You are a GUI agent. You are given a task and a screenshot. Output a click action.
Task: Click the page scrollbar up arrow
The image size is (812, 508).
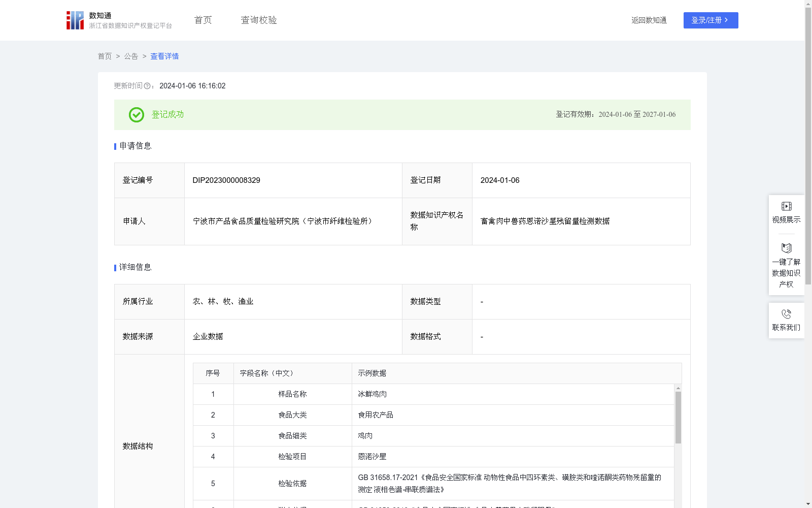click(808, 4)
